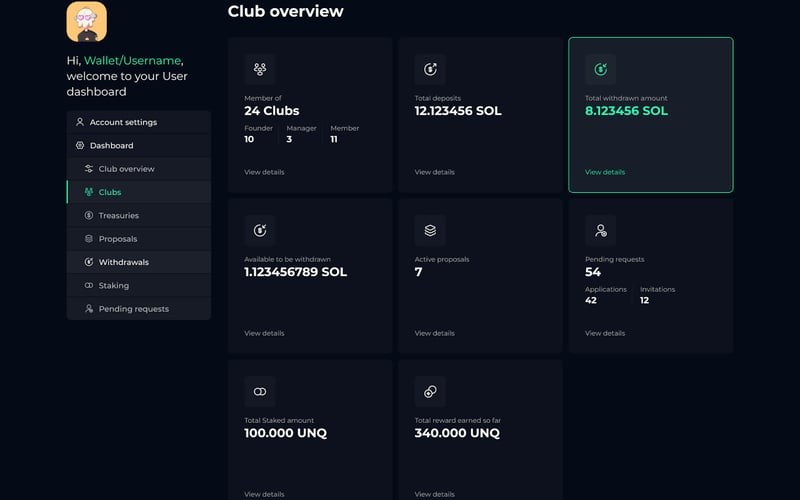The width and height of the screenshot is (800, 500).
Task: Open Proposals in the sidebar
Action: tap(139, 239)
